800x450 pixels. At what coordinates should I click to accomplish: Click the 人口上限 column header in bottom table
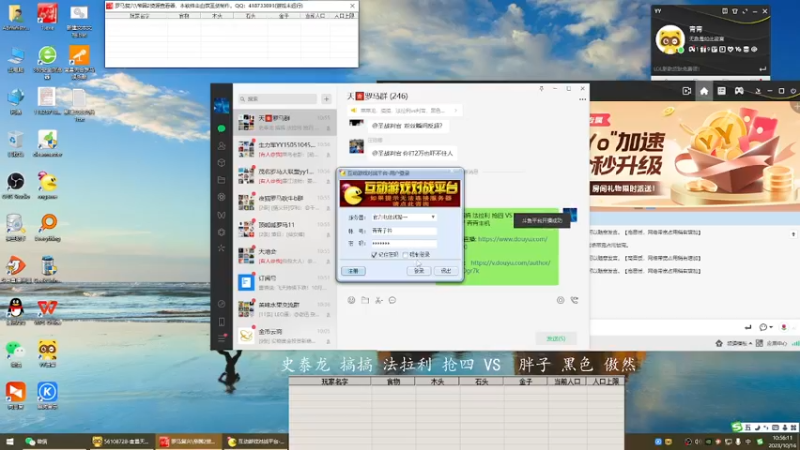coord(605,381)
